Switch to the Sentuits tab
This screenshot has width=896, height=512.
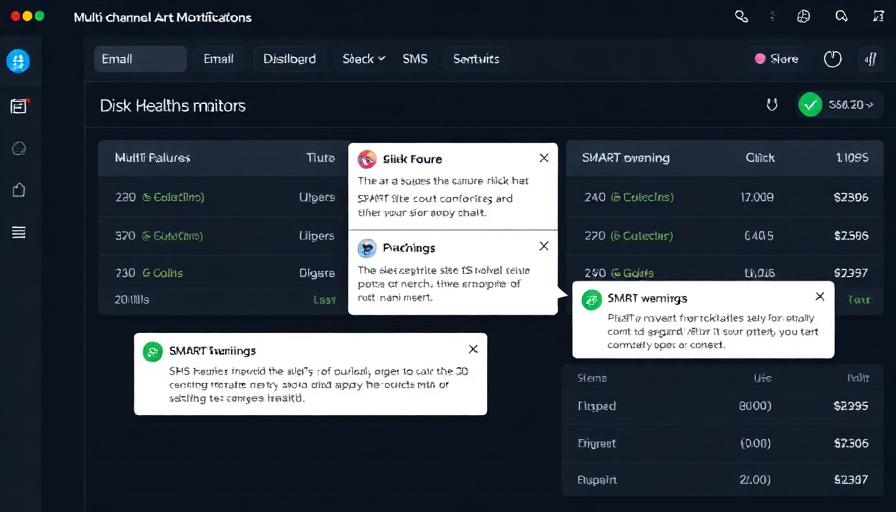[x=476, y=59]
